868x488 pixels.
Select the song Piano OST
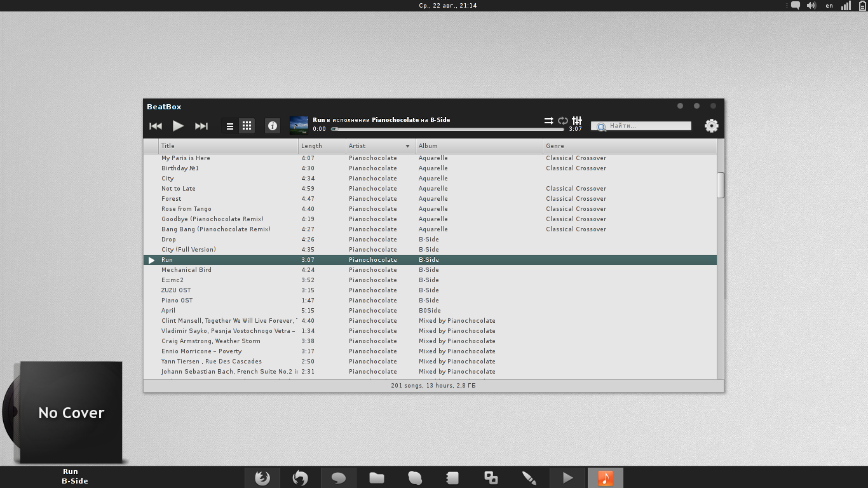coord(177,301)
